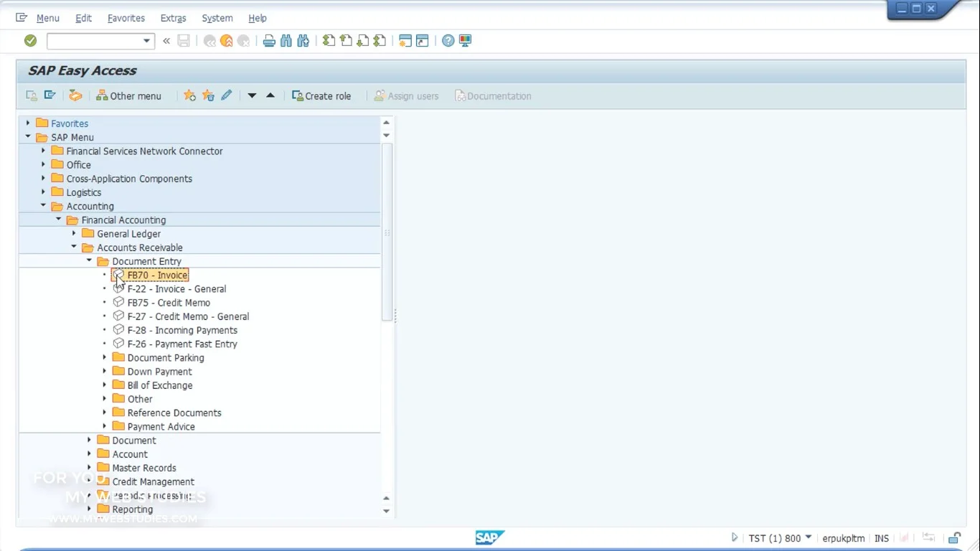Open the System menu
The image size is (980, 551).
[x=217, y=18]
